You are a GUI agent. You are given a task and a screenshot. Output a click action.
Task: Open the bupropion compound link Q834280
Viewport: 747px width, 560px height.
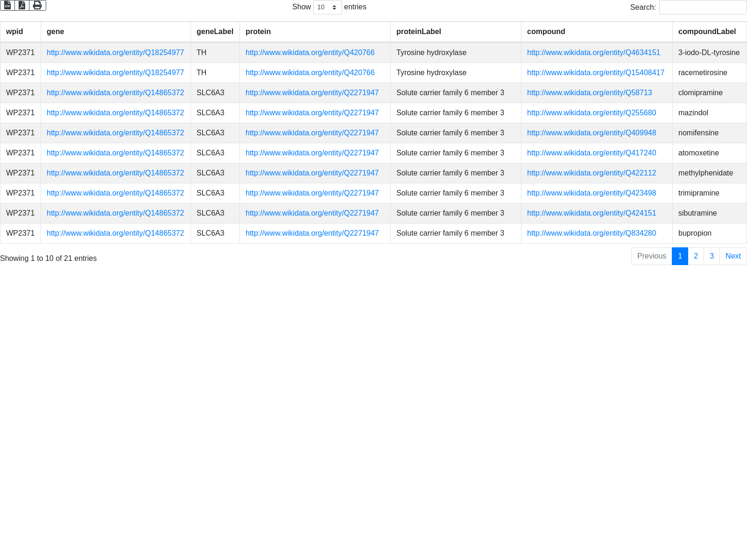tap(591, 233)
